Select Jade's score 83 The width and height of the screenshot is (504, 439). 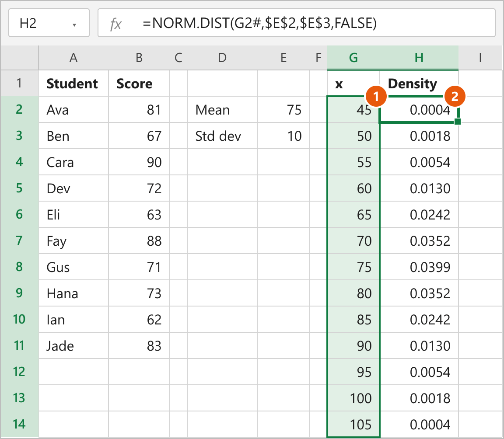click(139, 345)
